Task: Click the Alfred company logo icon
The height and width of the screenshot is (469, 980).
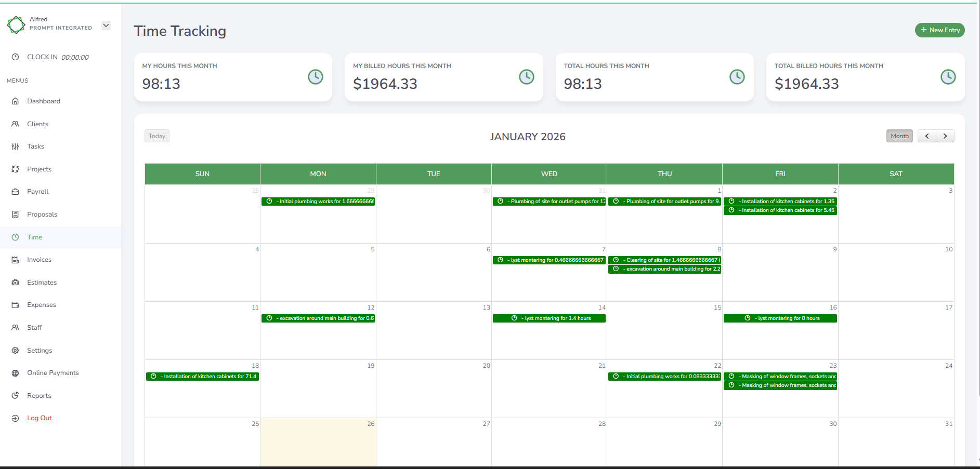Action: tap(16, 24)
